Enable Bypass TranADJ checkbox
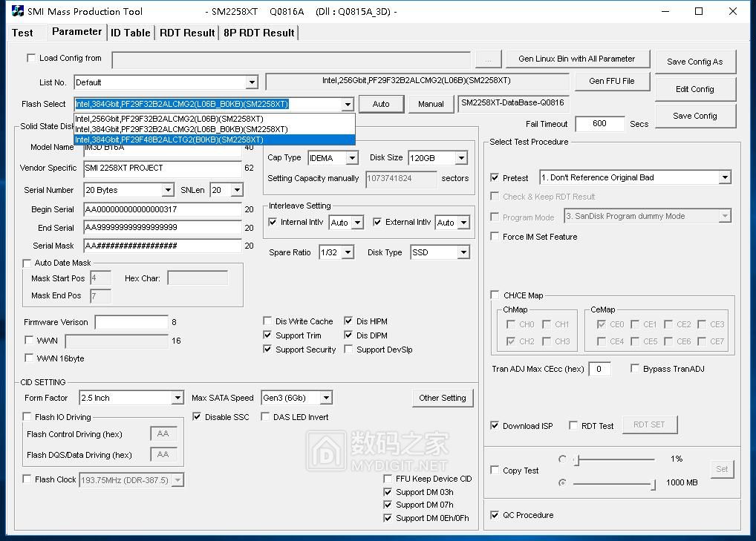 click(x=635, y=369)
